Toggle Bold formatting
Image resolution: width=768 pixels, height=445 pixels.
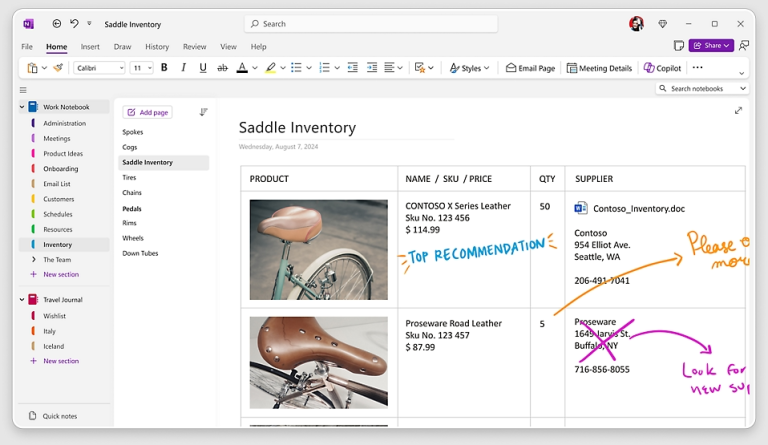[164, 68]
